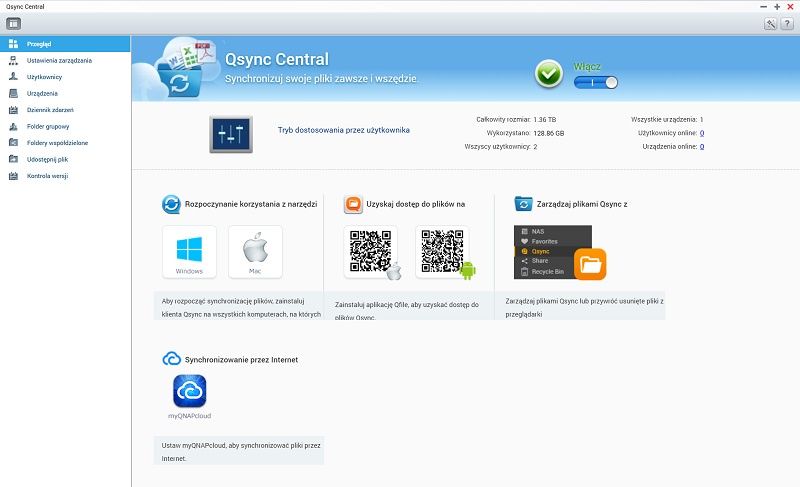Open the help question mark icon
This screenshot has width=800, height=487.
(787, 23)
